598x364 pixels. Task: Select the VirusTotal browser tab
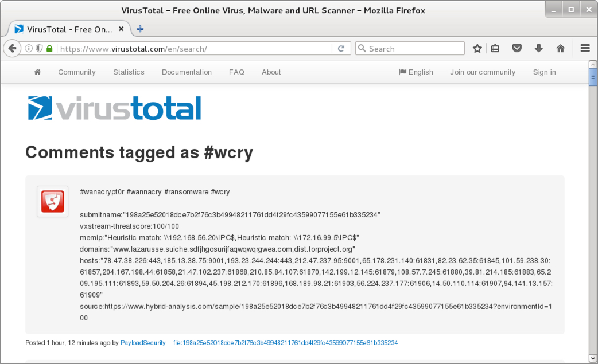(x=69, y=29)
